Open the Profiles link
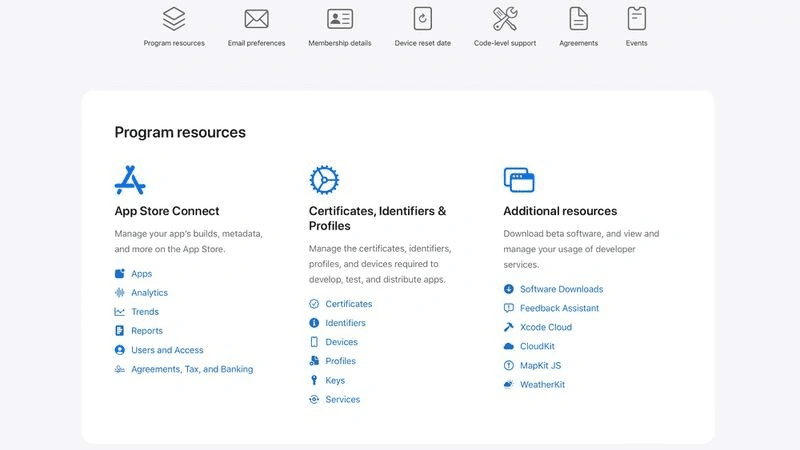This screenshot has width=800, height=450. [340, 361]
